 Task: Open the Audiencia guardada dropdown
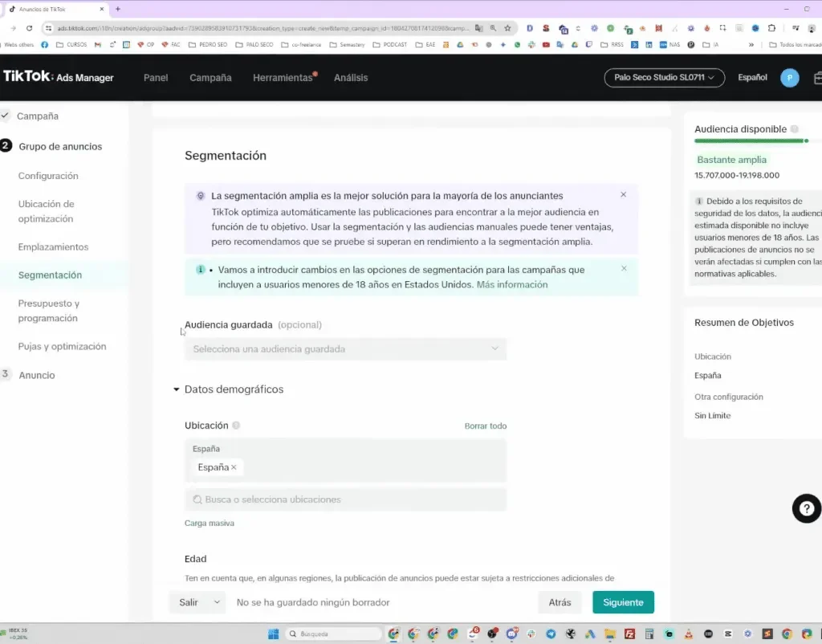point(345,349)
